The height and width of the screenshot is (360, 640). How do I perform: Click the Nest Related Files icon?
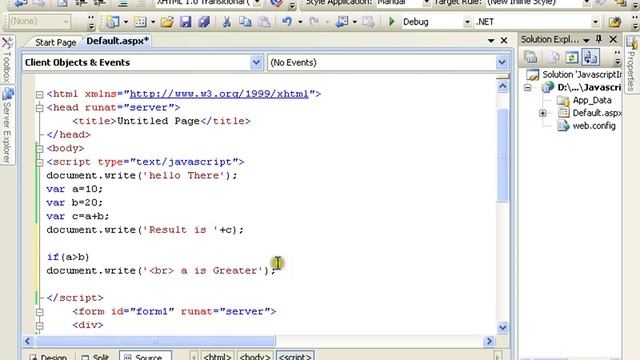[590, 57]
